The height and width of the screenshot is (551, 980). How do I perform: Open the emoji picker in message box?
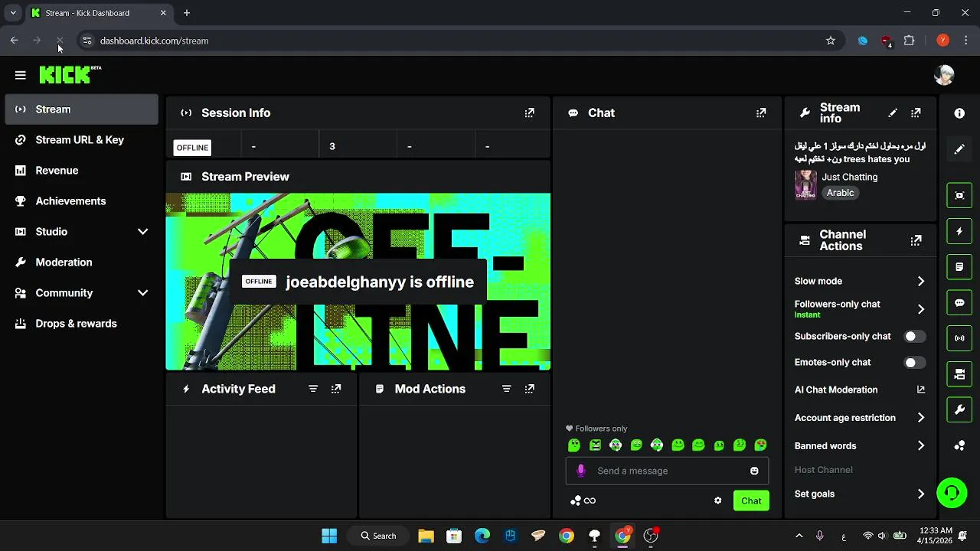pyautogui.click(x=754, y=471)
